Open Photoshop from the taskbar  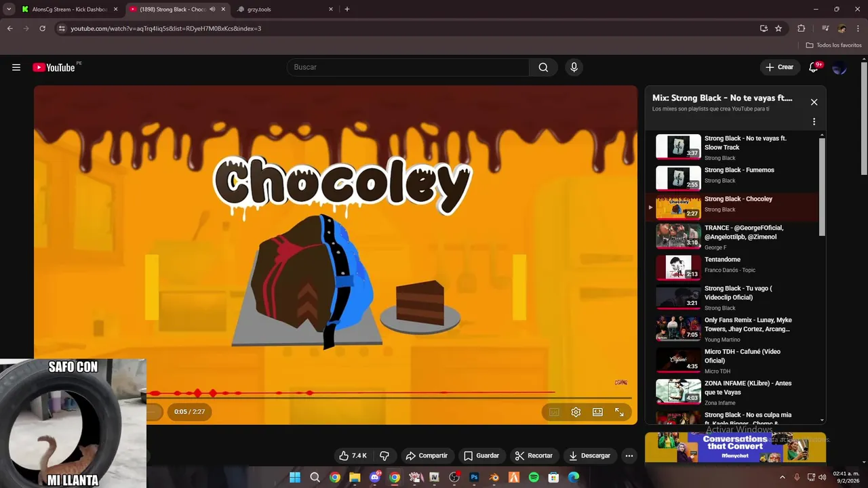pos(474,477)
